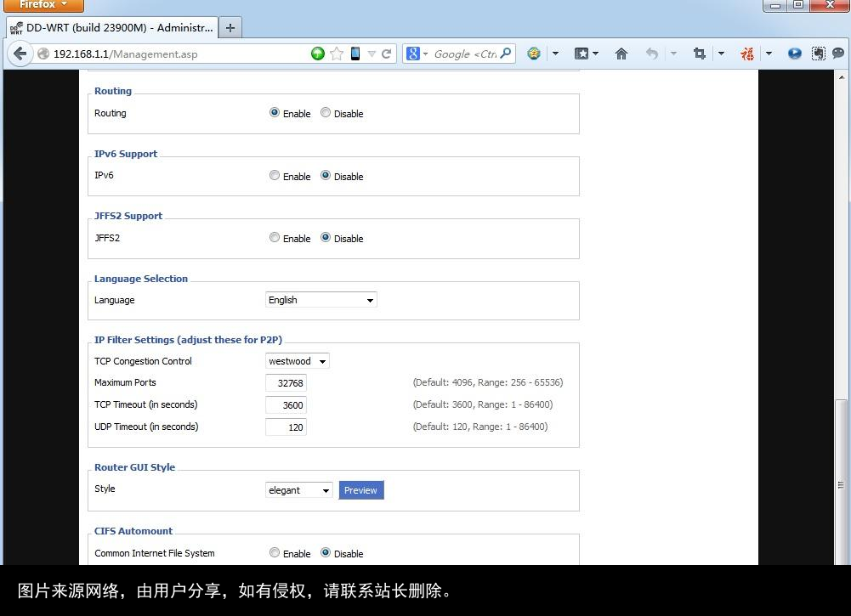Click the Firefox home icon
This screenshot has width=851, height=616.
coord(621,53)
